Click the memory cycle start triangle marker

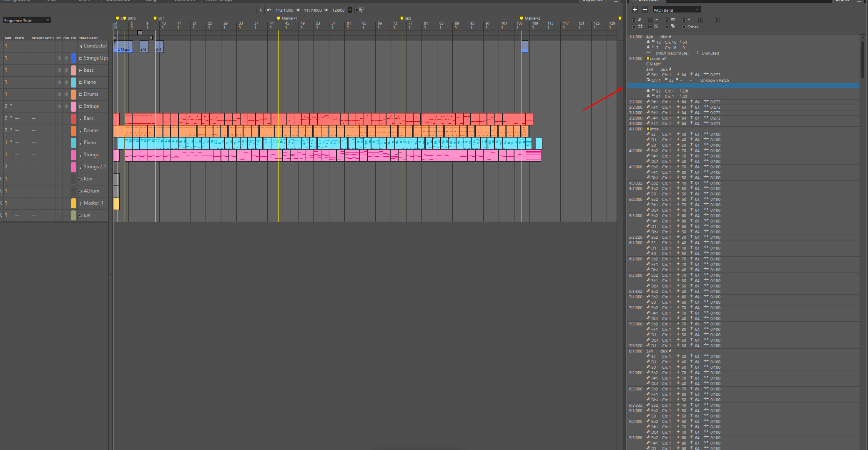coord(115,37)
